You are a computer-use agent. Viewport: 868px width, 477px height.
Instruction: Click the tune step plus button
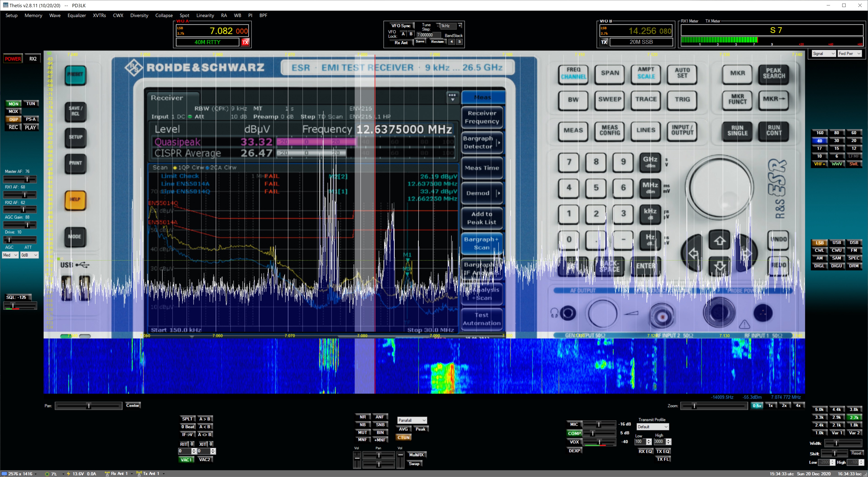click(x=460, y=26)
